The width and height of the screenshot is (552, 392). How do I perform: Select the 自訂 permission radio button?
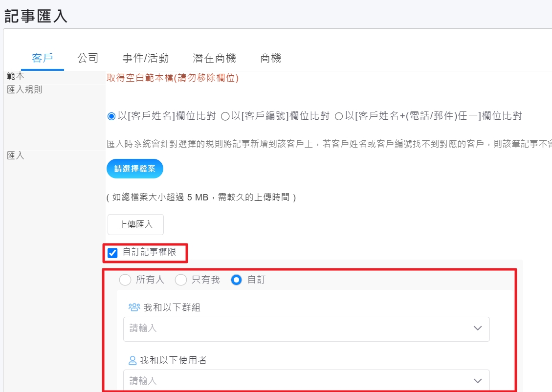pos(237,280)
